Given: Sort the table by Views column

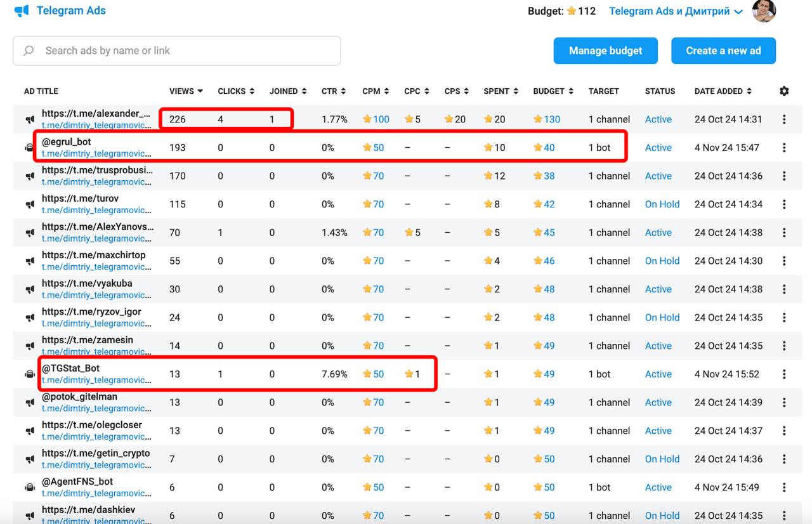Looking at the screenshot, I should 186,91.
